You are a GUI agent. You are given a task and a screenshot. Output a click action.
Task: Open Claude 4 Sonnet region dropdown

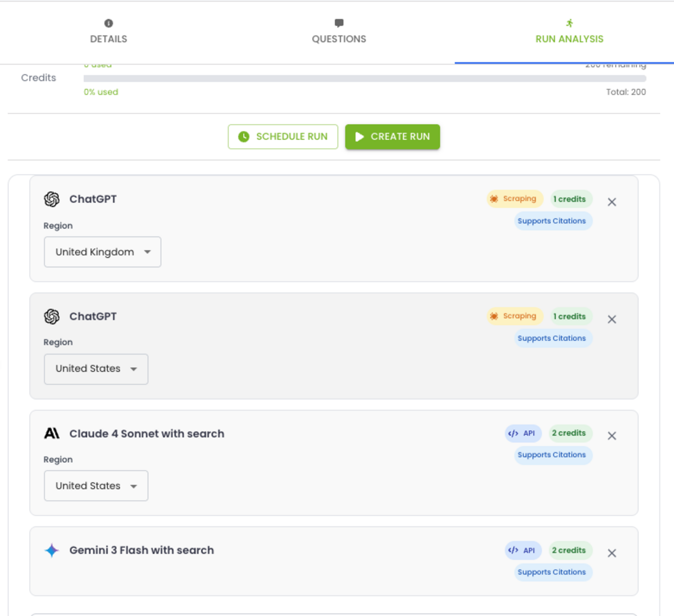(96, 486)
